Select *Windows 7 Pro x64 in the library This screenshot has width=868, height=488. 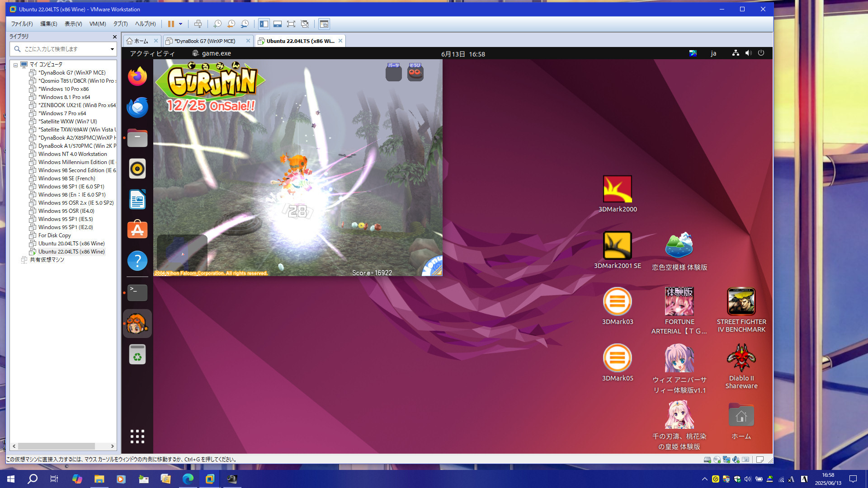point(62,113)
